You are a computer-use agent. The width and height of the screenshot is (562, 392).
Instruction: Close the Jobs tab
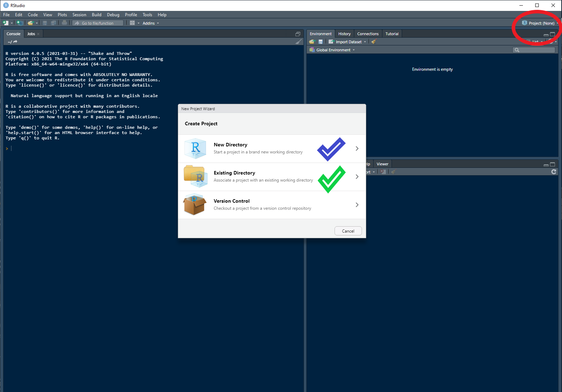coord(38,34)
